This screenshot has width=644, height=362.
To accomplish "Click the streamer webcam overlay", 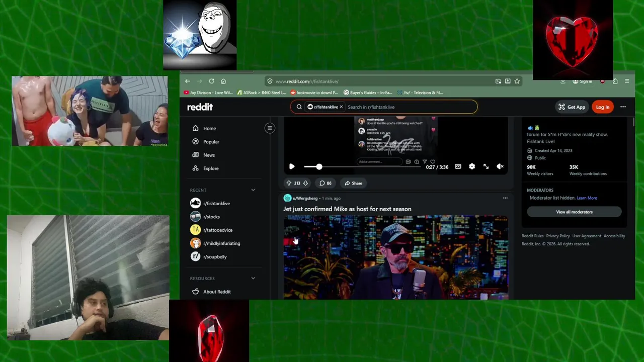I will point(88,278).
